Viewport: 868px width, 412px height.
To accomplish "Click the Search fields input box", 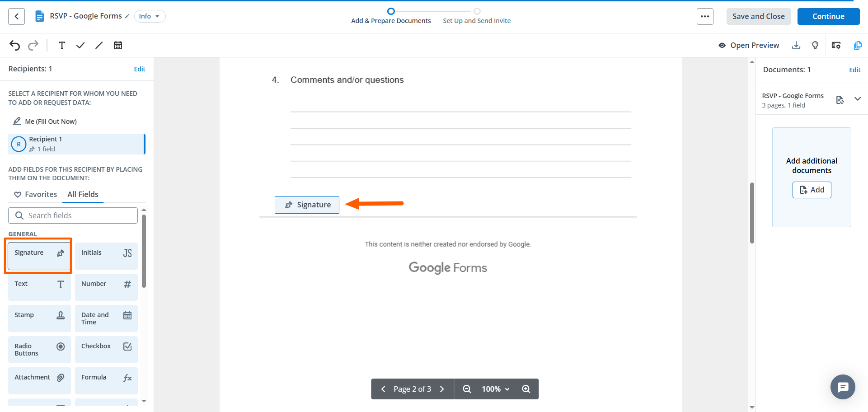I will [x=72, y=215].
